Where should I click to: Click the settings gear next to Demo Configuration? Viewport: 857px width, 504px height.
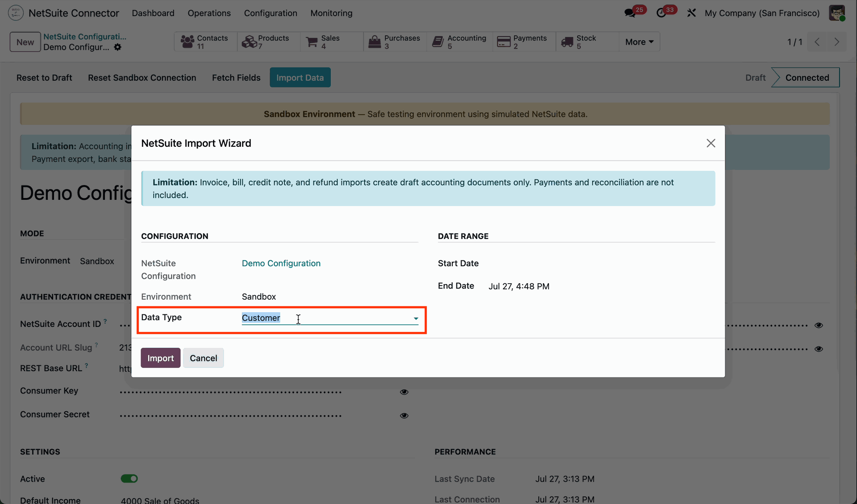pyautogui.click(x=117, y=47)
